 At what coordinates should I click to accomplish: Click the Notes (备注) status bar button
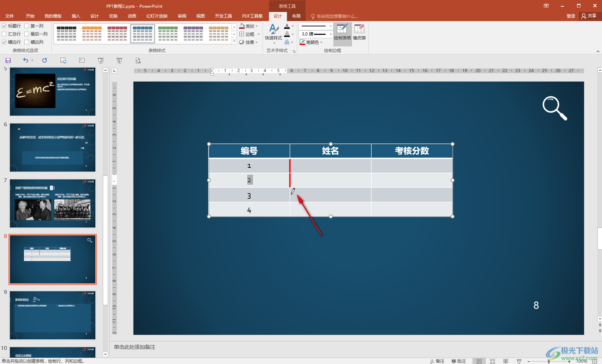437,361
